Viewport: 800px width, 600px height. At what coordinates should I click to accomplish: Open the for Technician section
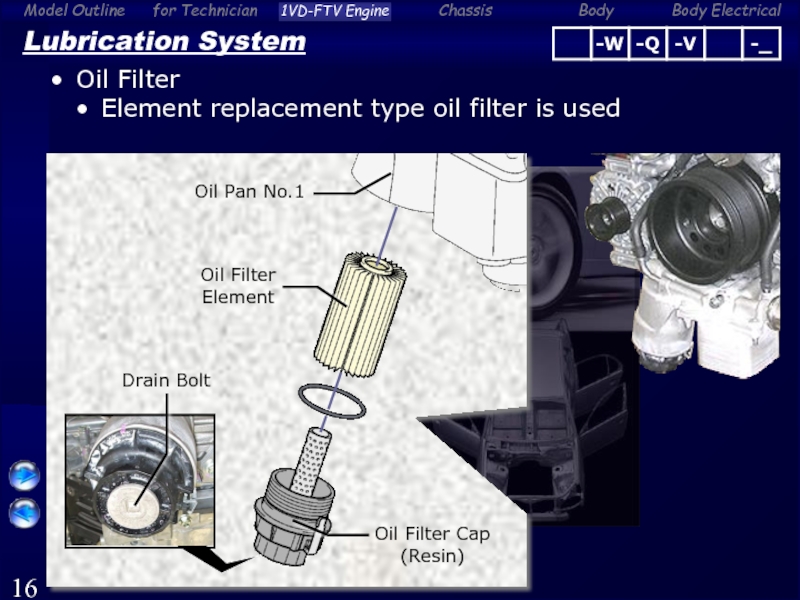point(205,10)
